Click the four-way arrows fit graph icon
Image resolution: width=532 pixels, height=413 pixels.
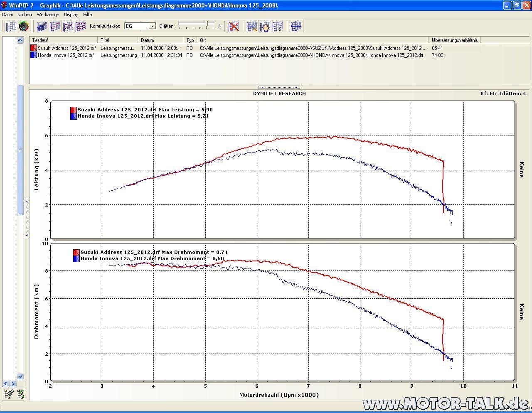pos(296,26)
